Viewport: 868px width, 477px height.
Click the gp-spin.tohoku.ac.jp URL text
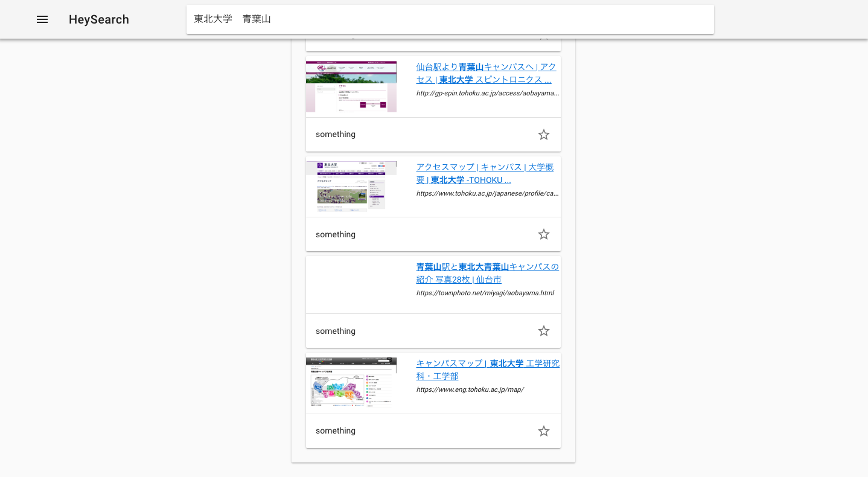coord(488,93)
